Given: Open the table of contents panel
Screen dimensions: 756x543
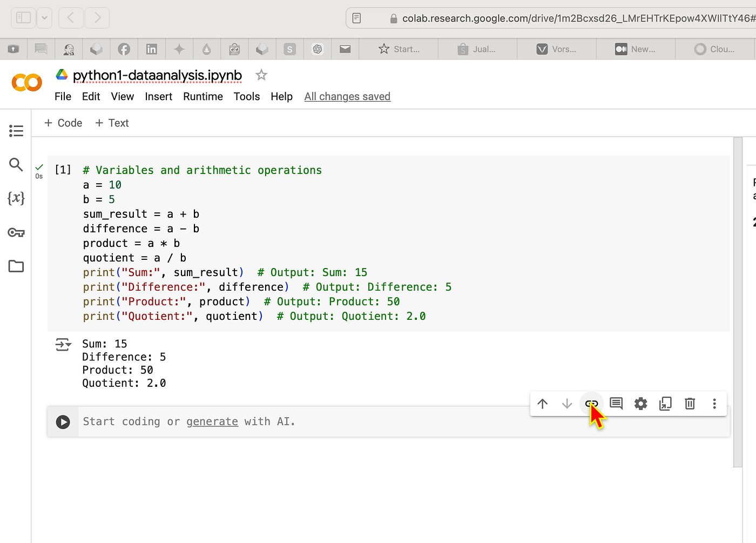Looking at the screenshot, I should coord(16,130).
